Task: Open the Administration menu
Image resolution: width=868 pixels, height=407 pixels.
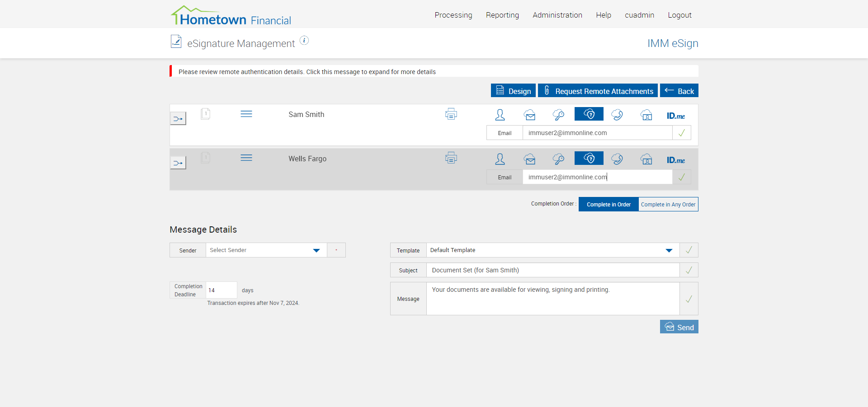Action: (557, 15)
